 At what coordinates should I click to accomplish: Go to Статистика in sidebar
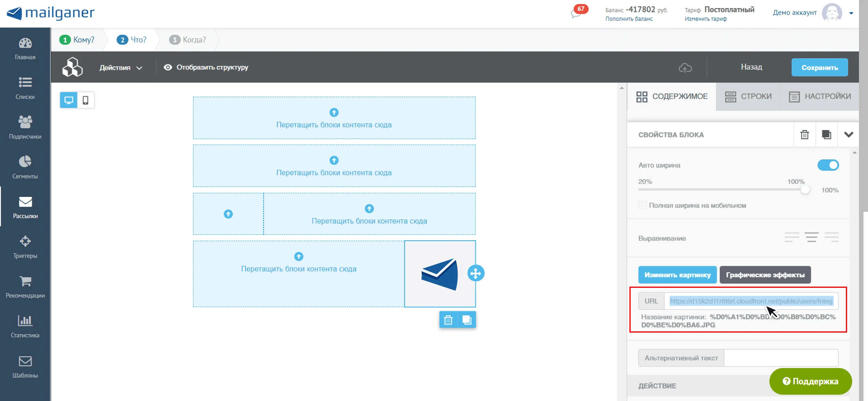[x=25, y=326]
